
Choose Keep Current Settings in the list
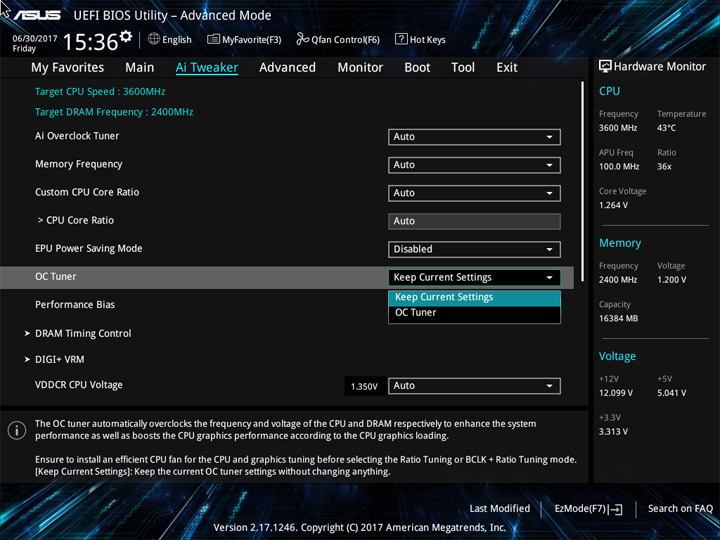(474, 298)
